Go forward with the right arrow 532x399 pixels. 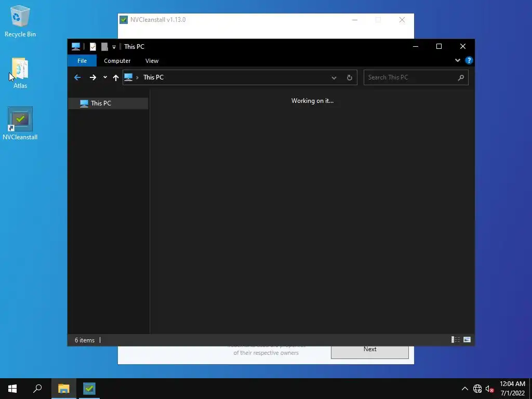coord(92,78)
